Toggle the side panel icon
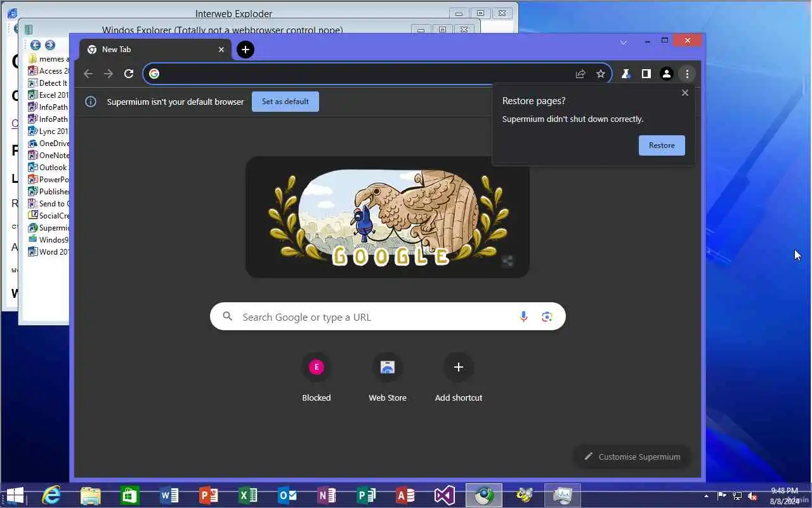Image resolution: width=812 pixels, height=508 pixels. (x=646, y=74)
